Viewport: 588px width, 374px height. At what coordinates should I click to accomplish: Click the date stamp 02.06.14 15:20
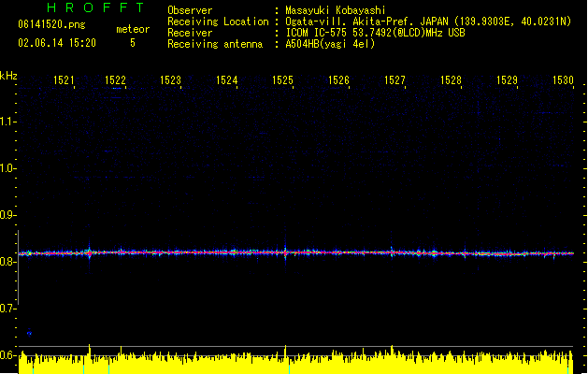(x=57, y=43)
